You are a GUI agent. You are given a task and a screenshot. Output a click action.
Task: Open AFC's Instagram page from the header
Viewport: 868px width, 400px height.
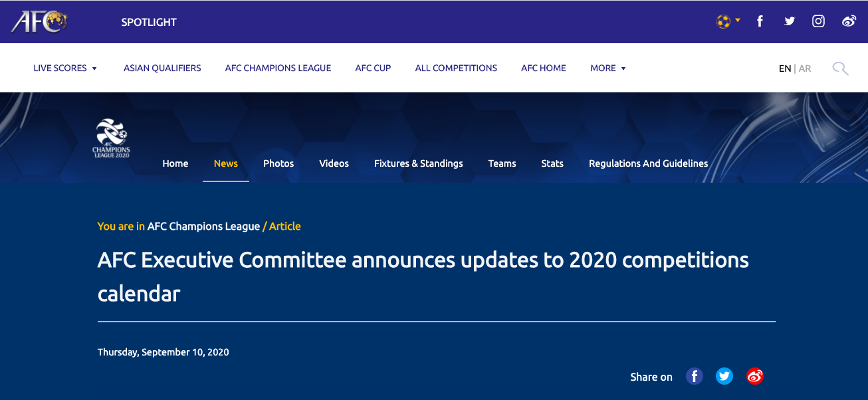point(819,21)
